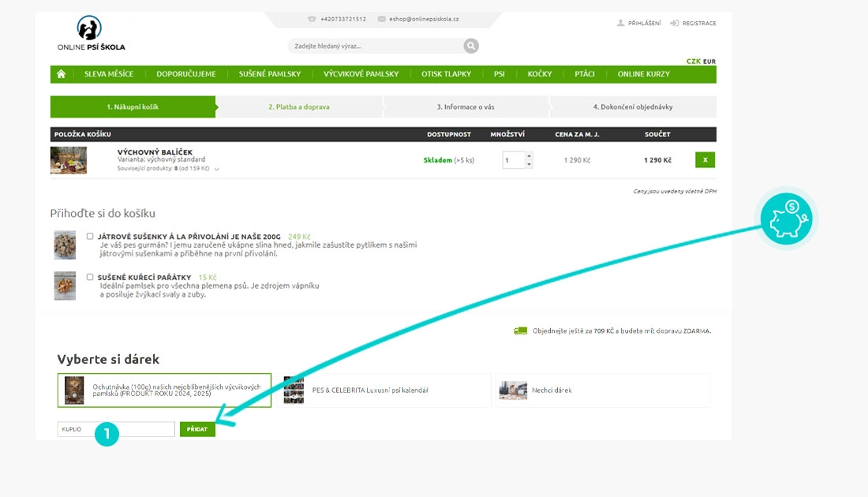Click the green delivery truck icon
This screenshot has width=868, height=497.
pyautogui.click(x=520, y=331)
